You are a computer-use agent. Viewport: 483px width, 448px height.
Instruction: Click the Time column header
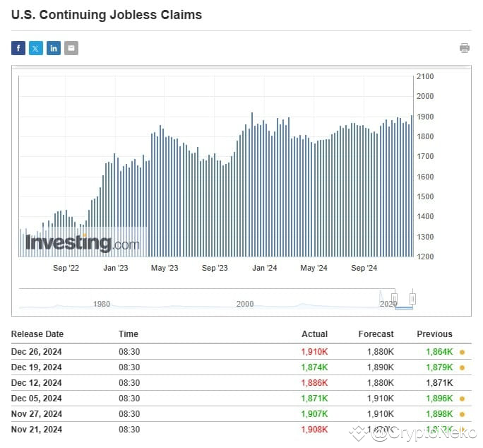coord(129,334)
